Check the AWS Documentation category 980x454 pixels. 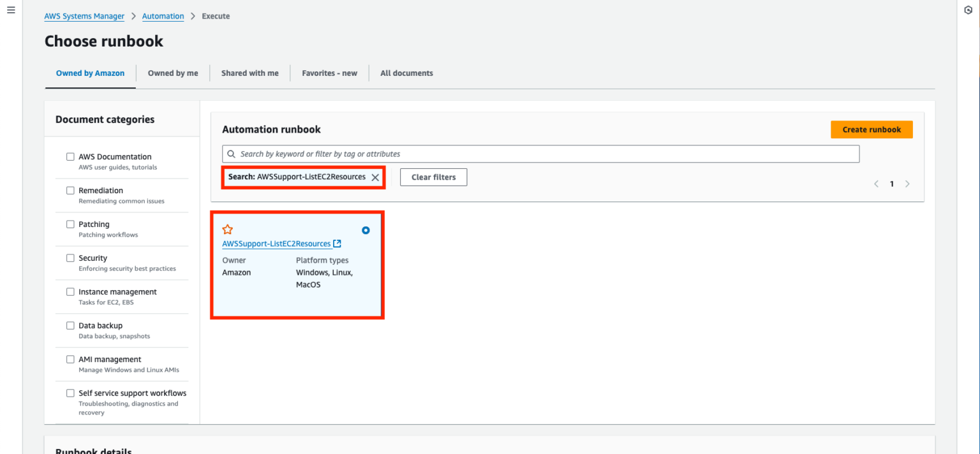pyautogui.click(x=70, y=156)
